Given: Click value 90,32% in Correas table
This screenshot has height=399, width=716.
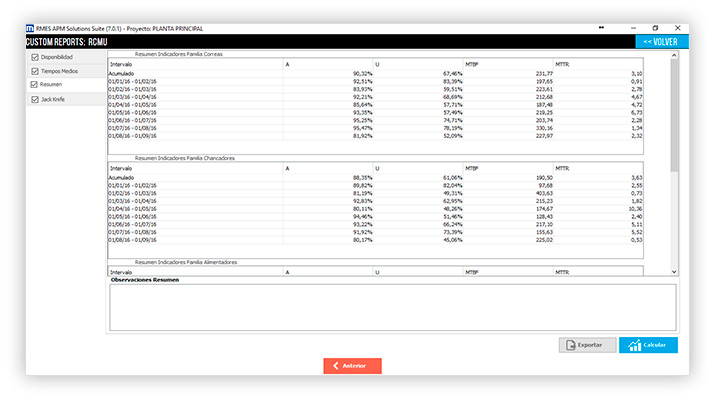Looking at the screenshot, I should tap(363, 74).
